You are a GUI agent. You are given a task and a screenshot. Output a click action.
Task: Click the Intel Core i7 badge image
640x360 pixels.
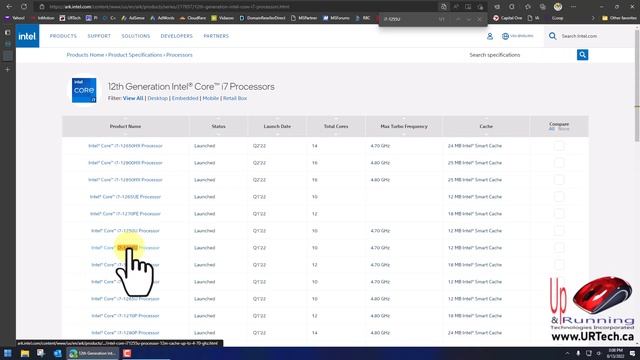(x=84, y=90)
